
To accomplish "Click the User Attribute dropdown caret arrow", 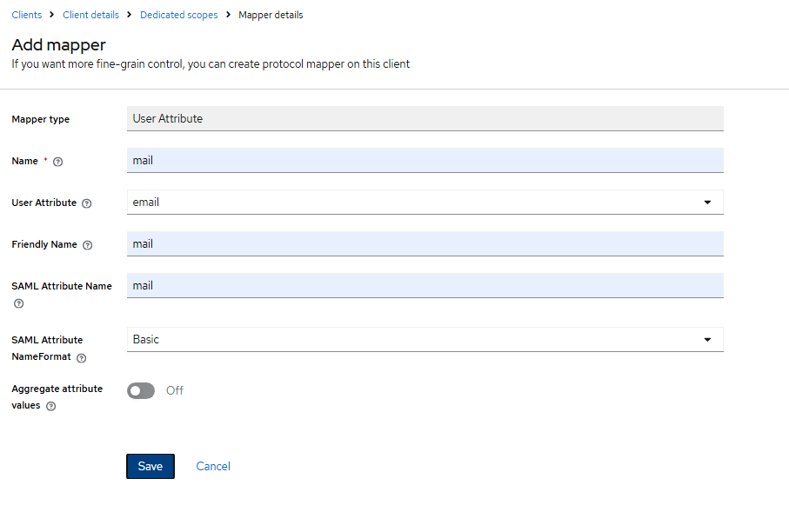I will tap(707, 203).
